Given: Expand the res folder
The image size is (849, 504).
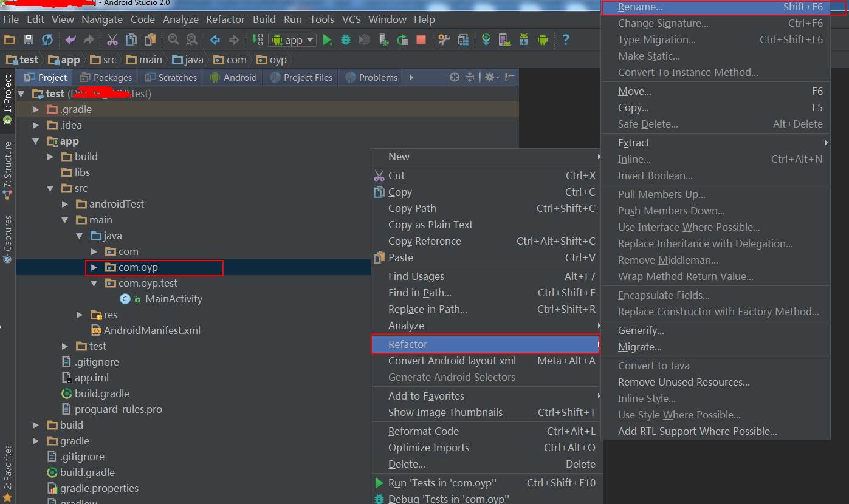Looking at the screenshot, I should 80,315.
